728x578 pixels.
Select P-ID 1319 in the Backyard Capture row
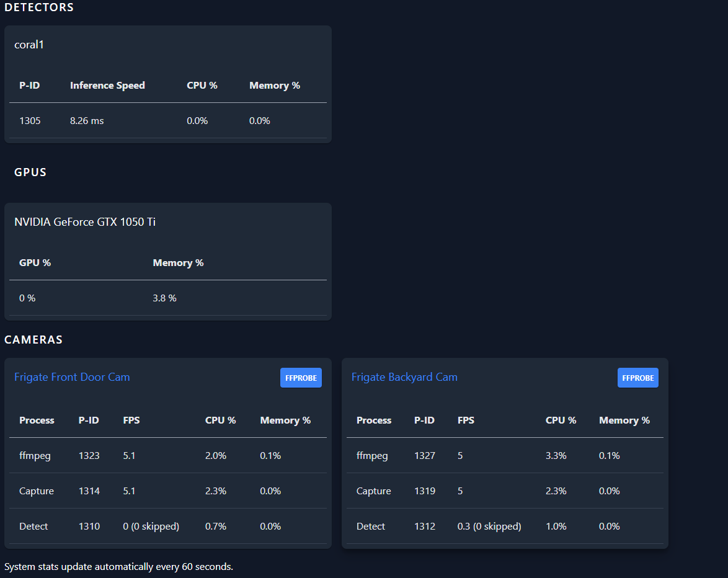(x=425, y=491)
